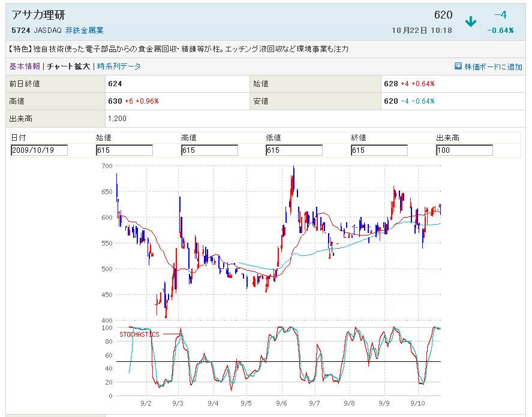Open the 非鉄金属業 industry link
532x417 pixels.
point(84,30)
